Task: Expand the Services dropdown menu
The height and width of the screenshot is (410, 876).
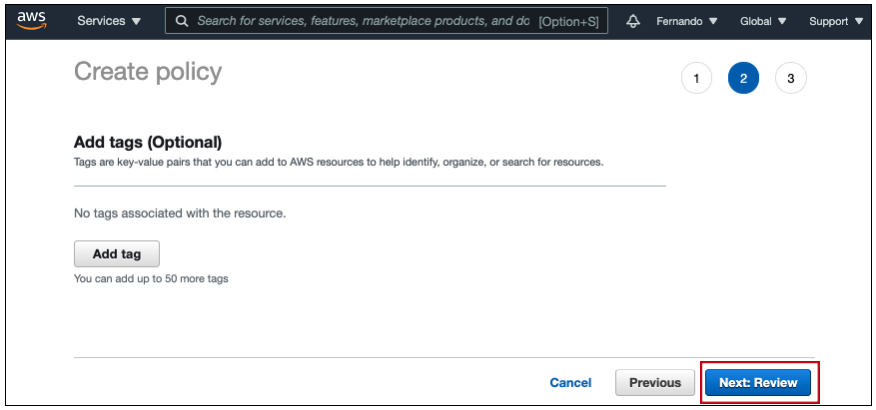Action: (x=110, y=21)
